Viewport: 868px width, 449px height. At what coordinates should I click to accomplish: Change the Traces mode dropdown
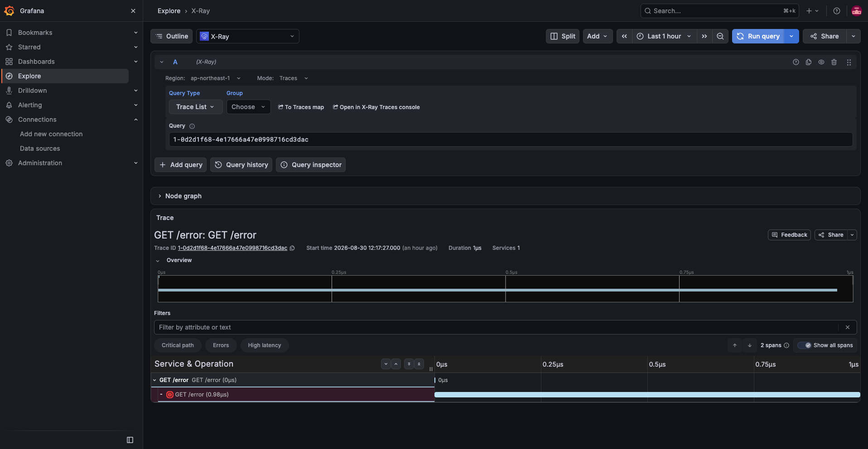pyautogui.click(x=294, y=78)
